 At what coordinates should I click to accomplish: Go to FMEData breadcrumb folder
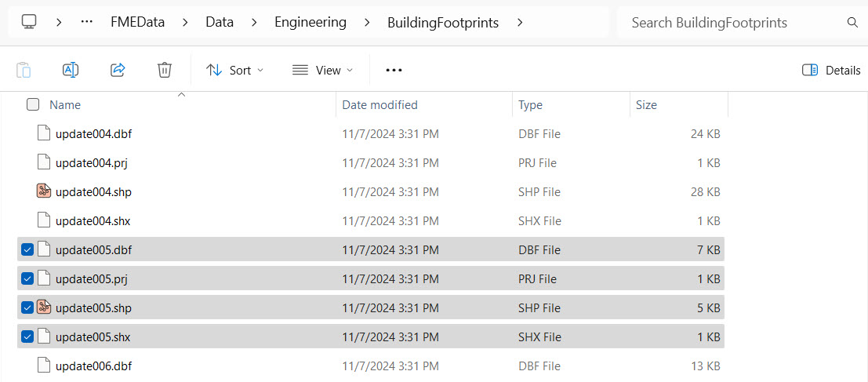pyautogui.click(x=138, y=23)
